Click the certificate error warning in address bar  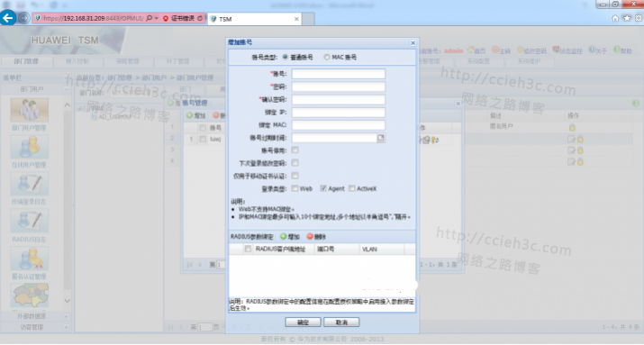pyautogui.click(x=178, y=19)
